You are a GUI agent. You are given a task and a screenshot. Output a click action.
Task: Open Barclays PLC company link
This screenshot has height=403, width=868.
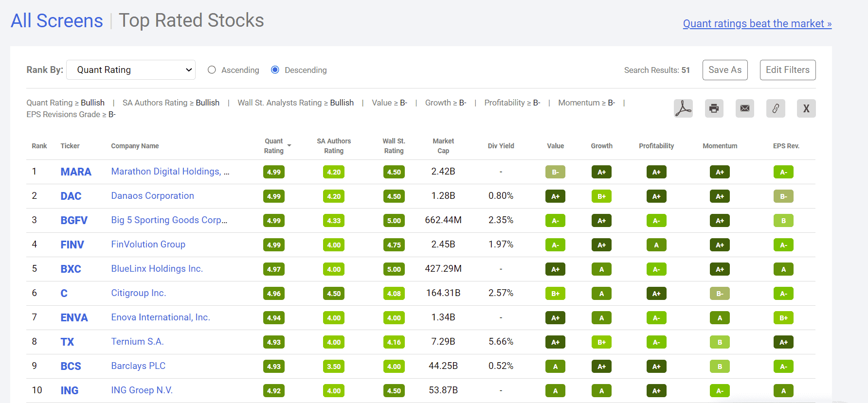point(138,366)
